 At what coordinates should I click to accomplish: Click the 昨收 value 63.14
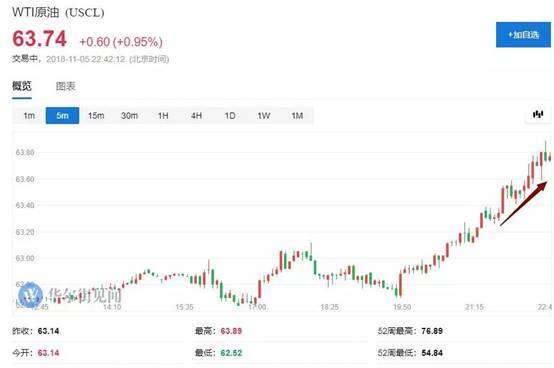pos(48,331)
